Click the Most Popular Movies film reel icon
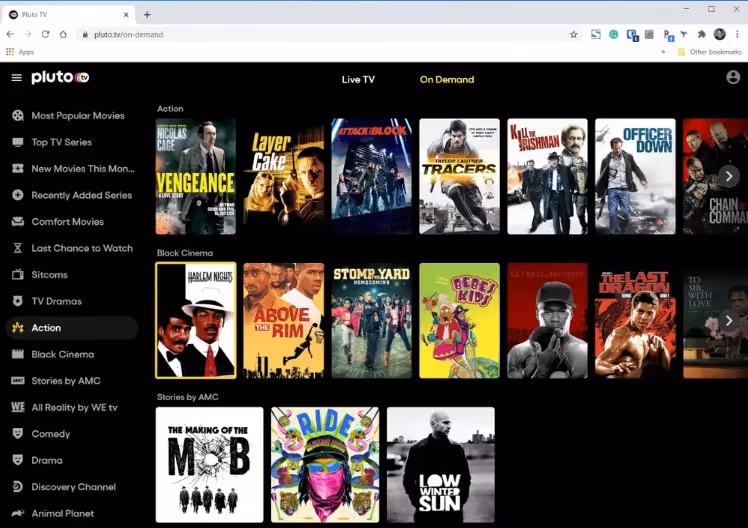Screen dimensions: 748x528 pyautogui.click(x=18, y=115)
